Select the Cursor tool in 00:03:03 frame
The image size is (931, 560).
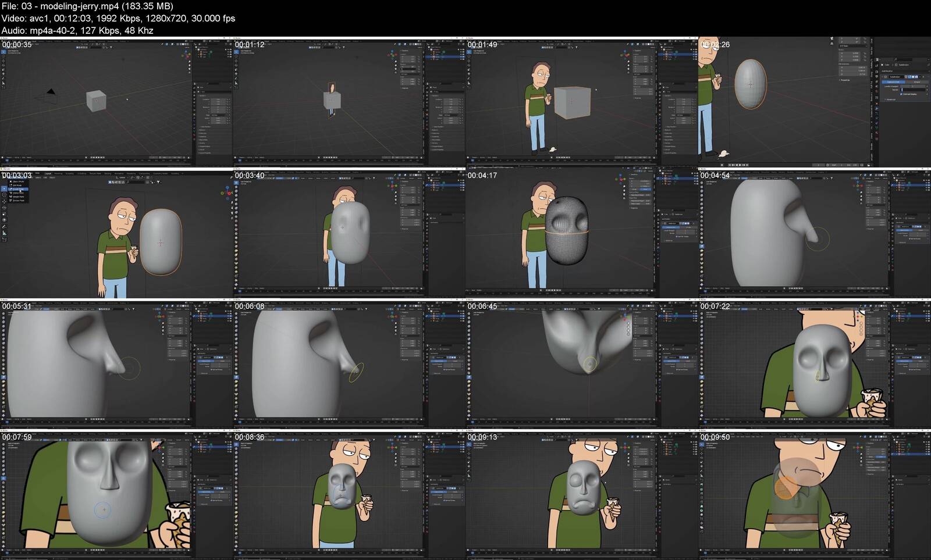(4, 195)
